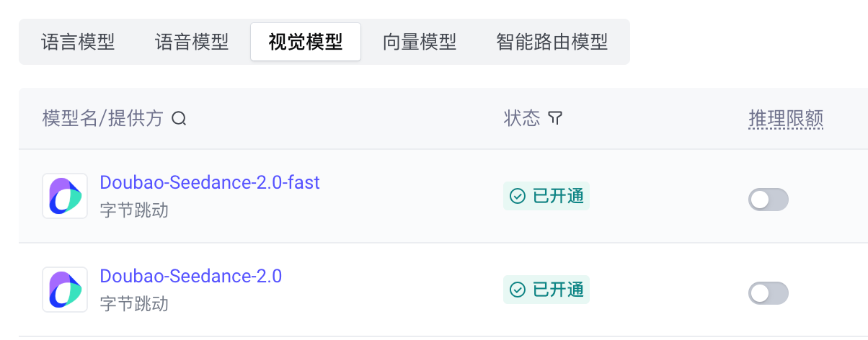The width and height of the screenshot is (868, 340).
Task: Go to the 智能路由模型 tab
Action: (x=552, y=42)
